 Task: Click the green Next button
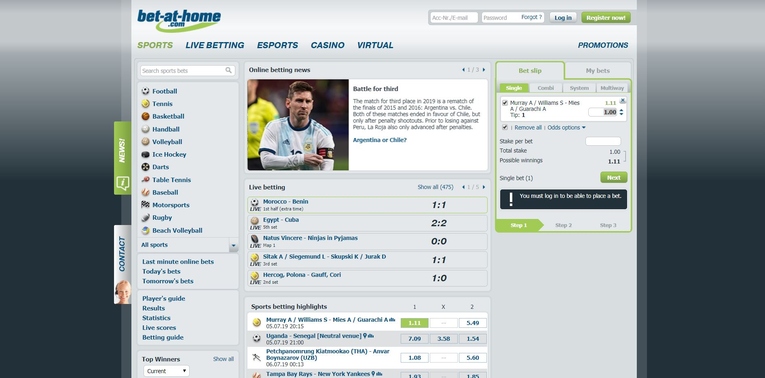[614, 178]
